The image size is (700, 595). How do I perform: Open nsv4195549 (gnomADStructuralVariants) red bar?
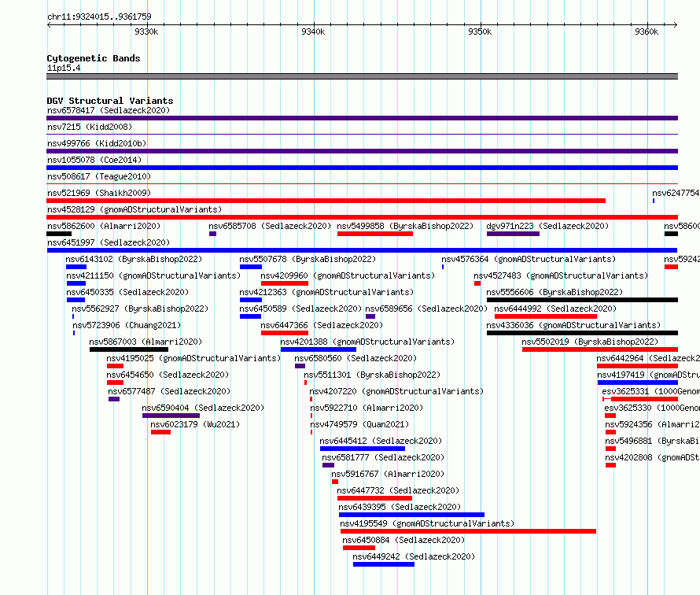[x=468, y=531]
